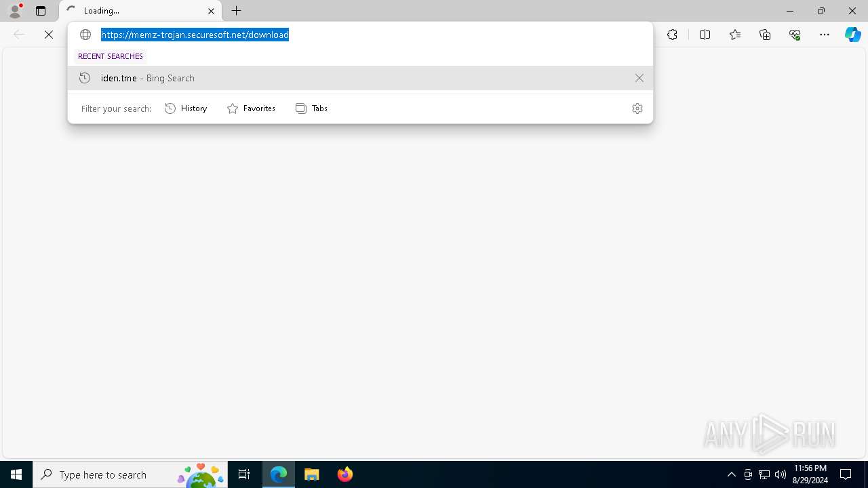This screenshot has width=868, height=488.
Task: Show hidden system tray icons
Action: point(731,474)
